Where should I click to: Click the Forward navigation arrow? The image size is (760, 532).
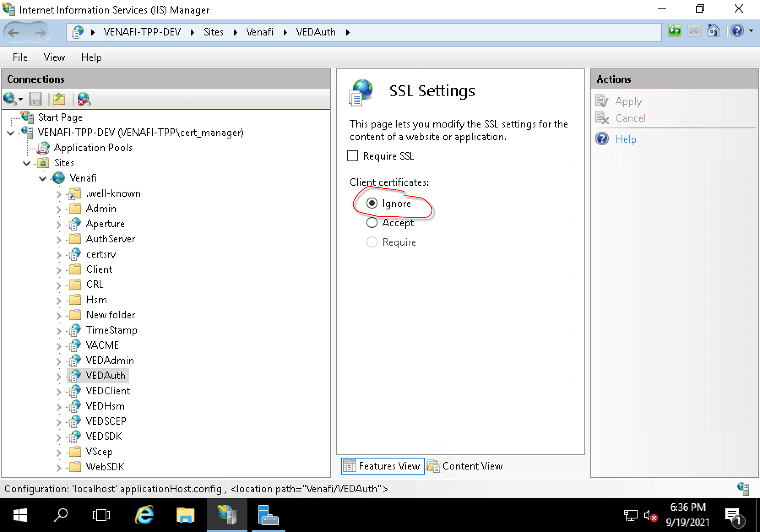(40, 33)
